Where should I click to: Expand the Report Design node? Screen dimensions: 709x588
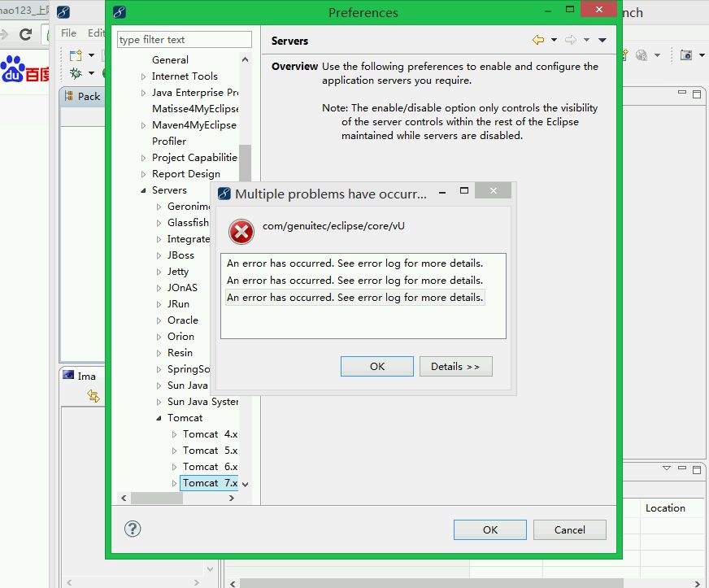[143, 175]
